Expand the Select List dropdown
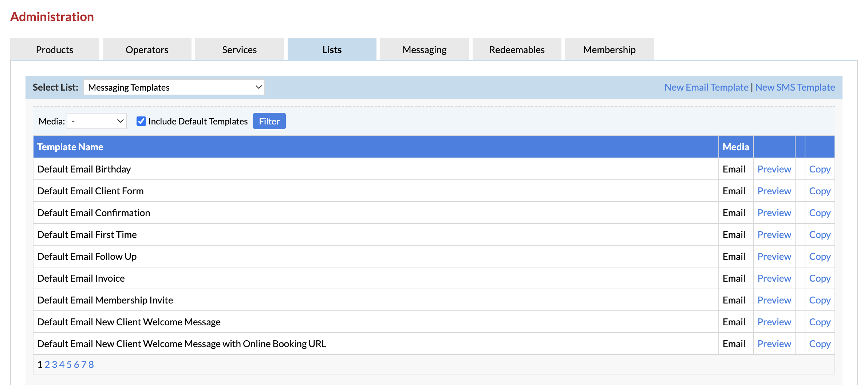Screen dimensions: 868x385 (174, 87)
